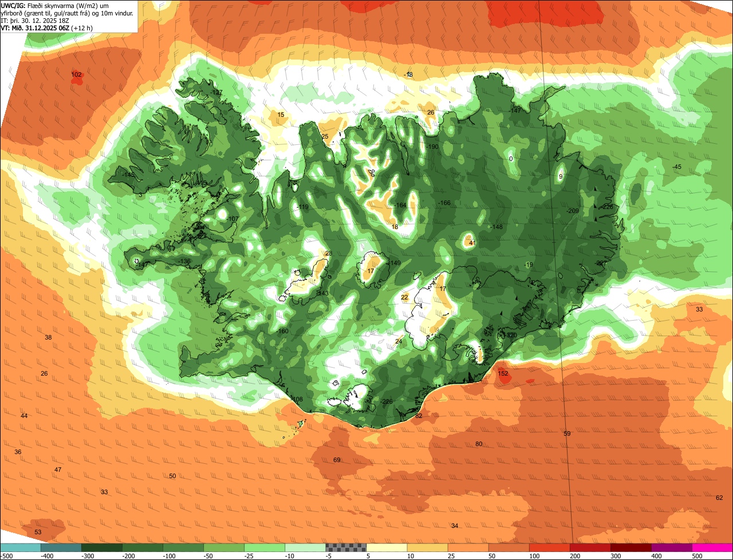
Task: Click the map value -149
Action: 394,263
